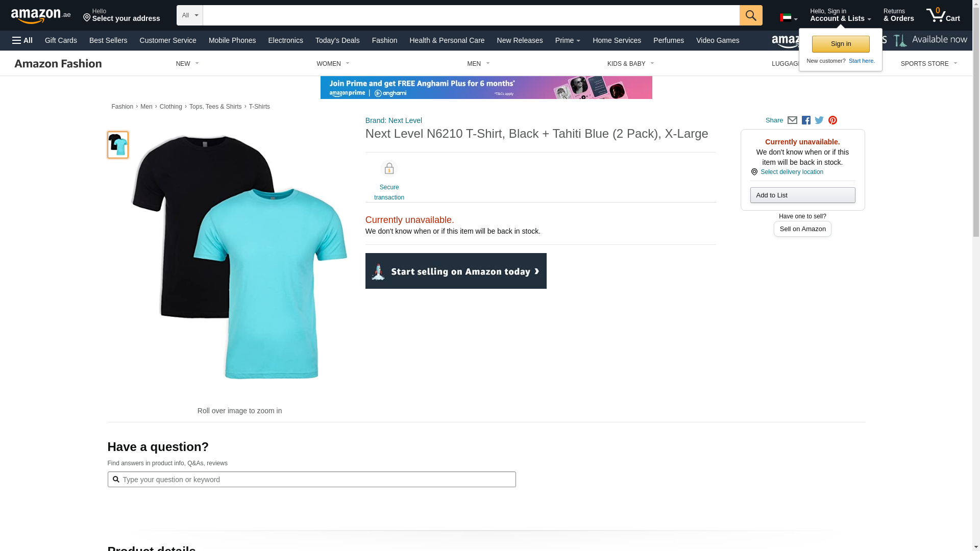Share product on Facebook
Screen dimensions: 980x551
[806, 120]
